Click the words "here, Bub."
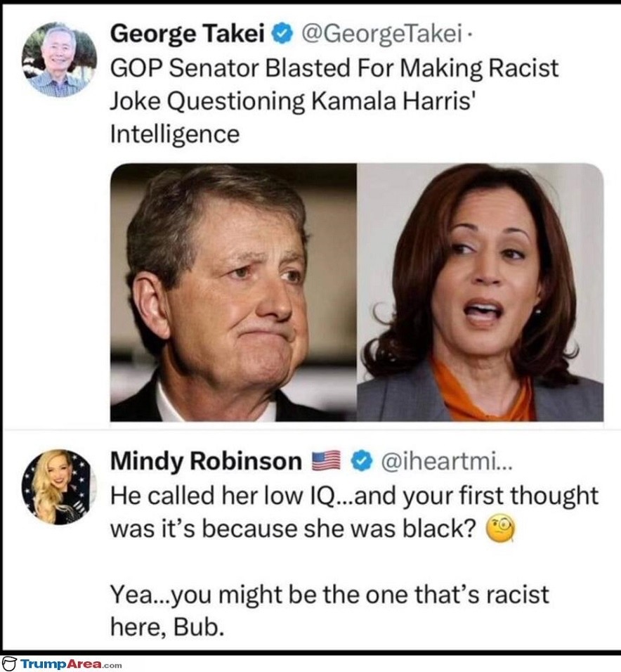This screenshot has width=621, height=672. point(167,626)
